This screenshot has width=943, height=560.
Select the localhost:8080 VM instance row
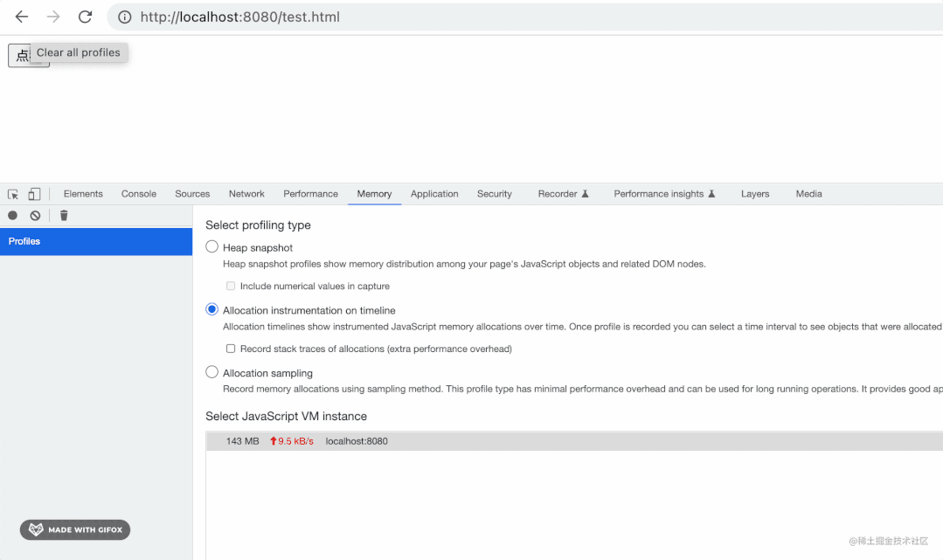574,441
